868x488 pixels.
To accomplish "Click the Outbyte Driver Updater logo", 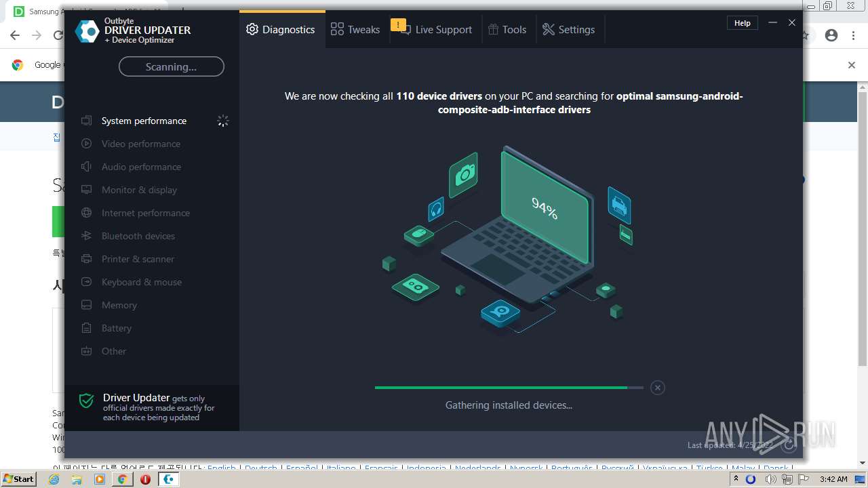I will pos(87,30).
